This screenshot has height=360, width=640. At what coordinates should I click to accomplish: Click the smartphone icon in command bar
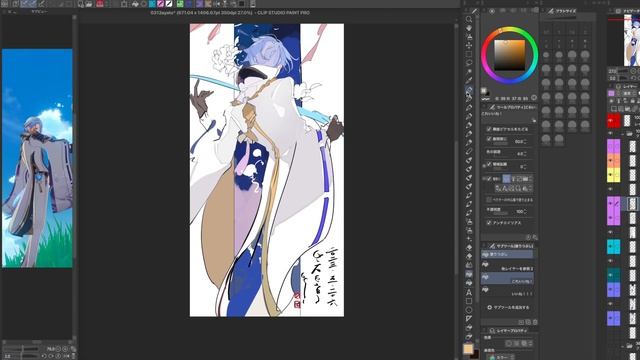[253, 4]
